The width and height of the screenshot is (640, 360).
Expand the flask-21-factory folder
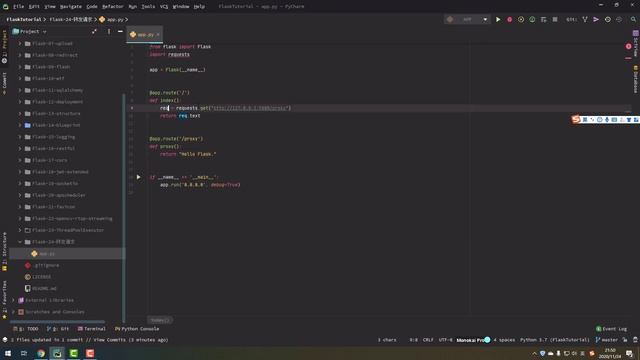coord(20,207)
